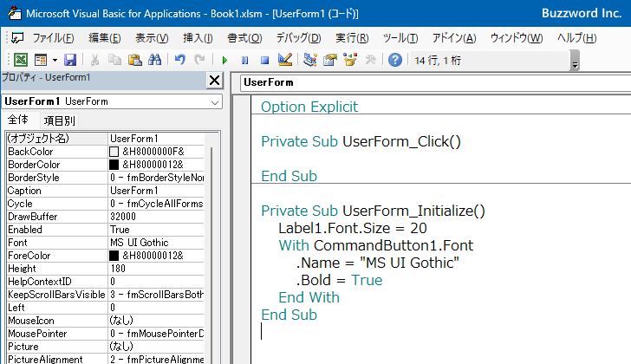Viewport: 631px width, 364px height.
Task: Run the macro with the green play icon
Action: coord(224,61)
